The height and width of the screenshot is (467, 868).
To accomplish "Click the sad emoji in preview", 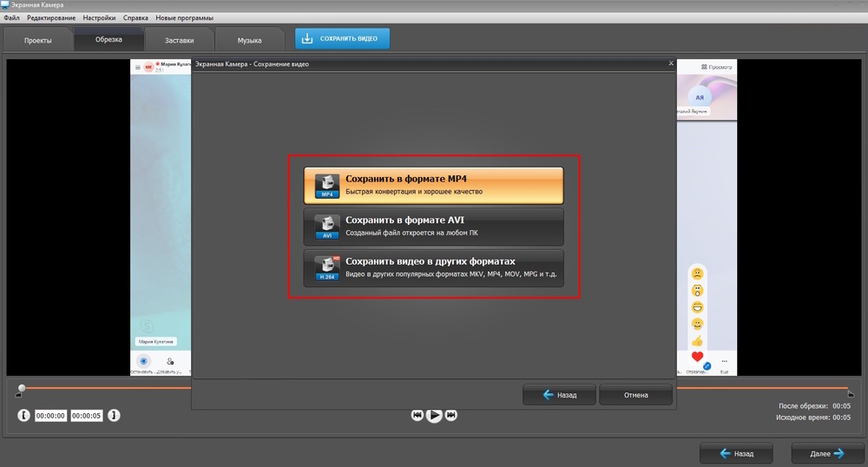I will coord(698,273).
